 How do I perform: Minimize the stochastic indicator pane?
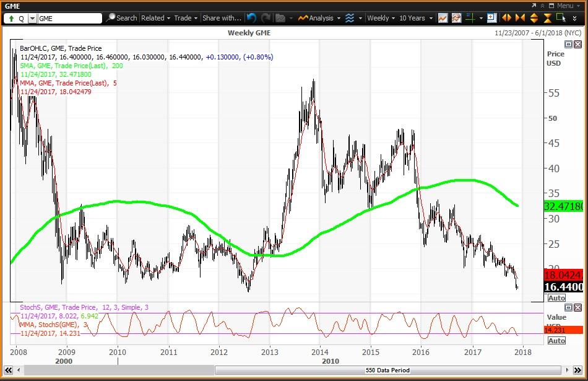(568, 308)
